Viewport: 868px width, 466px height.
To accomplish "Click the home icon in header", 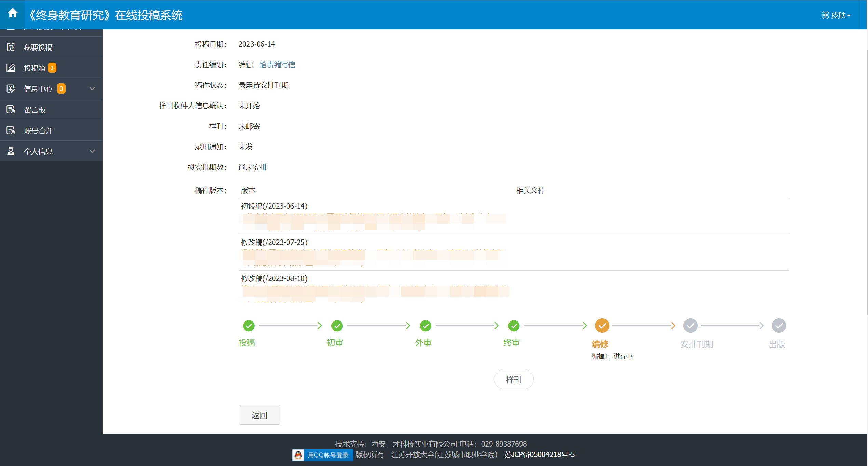I will pos(13,13).
